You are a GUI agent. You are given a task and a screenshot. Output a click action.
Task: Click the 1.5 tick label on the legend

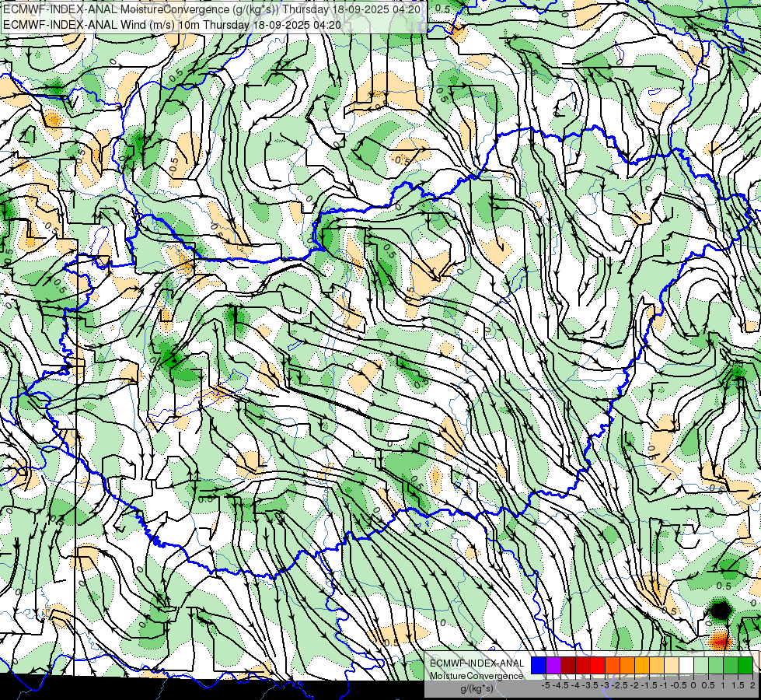(738, 685)
